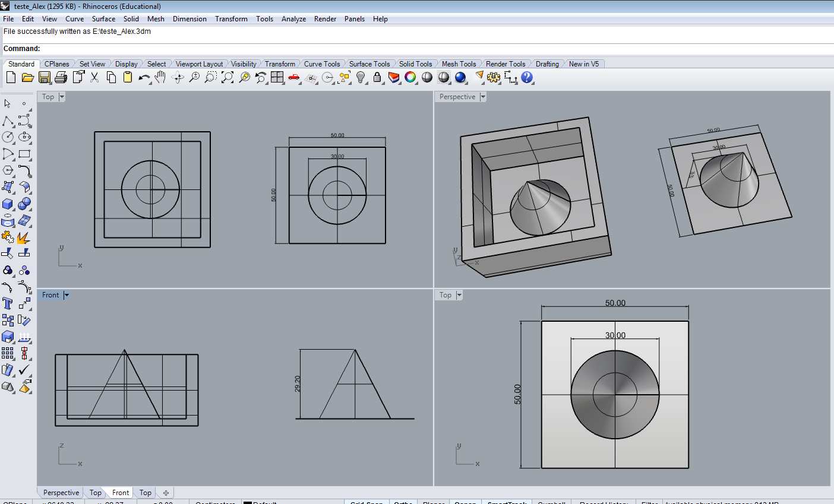Toggle Ortho mode in status bar
The height and width of the screenshot is (504, 834).
tap(403, 502)
